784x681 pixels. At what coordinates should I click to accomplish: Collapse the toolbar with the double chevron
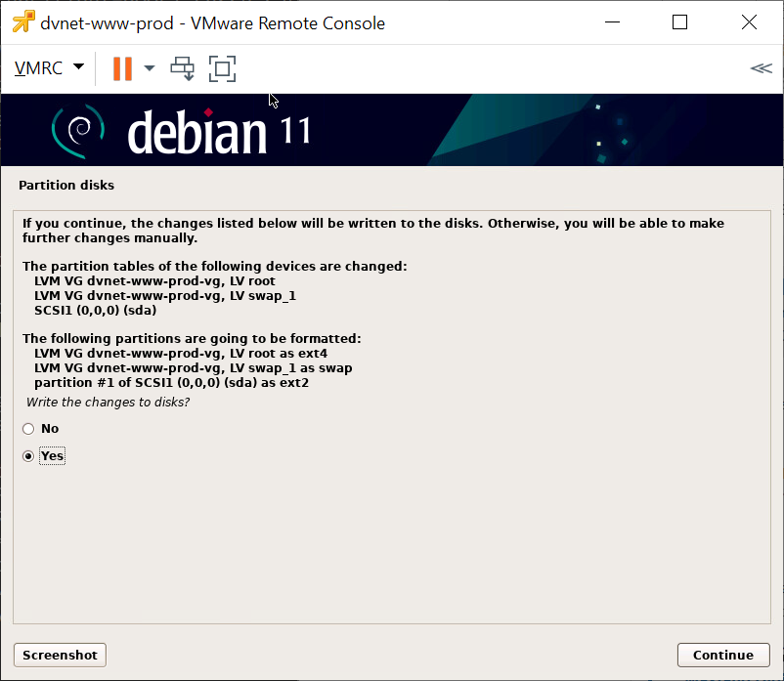pos(760,68)
